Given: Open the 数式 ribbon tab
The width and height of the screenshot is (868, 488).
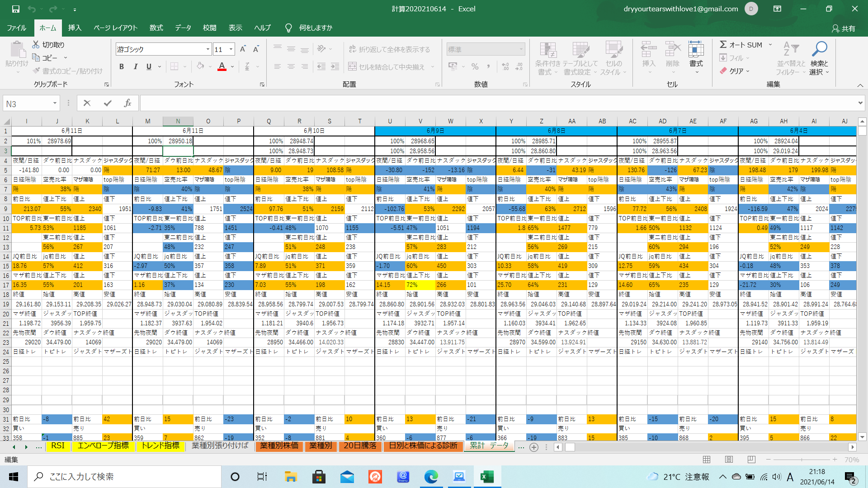Looking at the screenshot, I should (156, 28).
